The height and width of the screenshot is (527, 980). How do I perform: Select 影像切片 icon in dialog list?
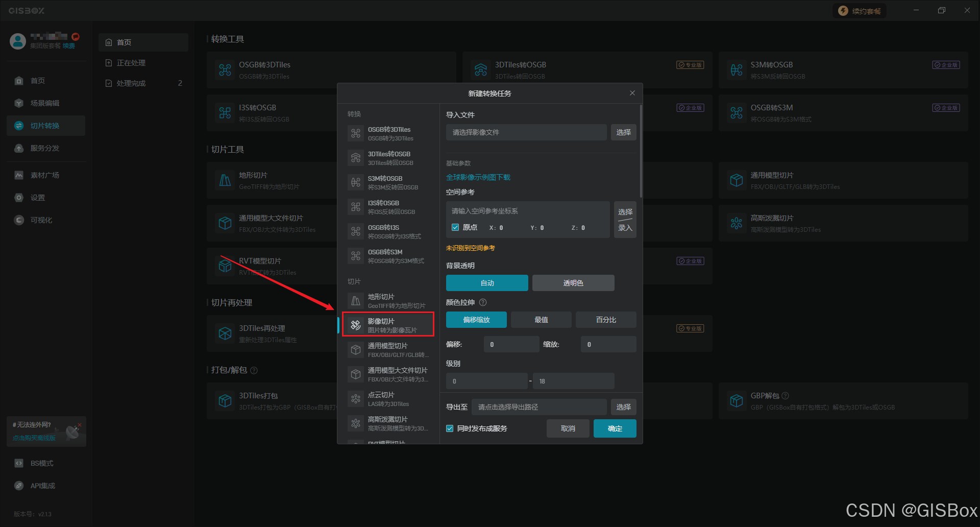tap(356, 325)
